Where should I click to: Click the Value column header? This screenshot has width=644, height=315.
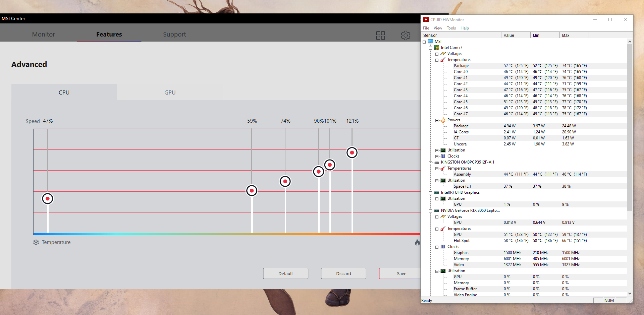[516, 35]
